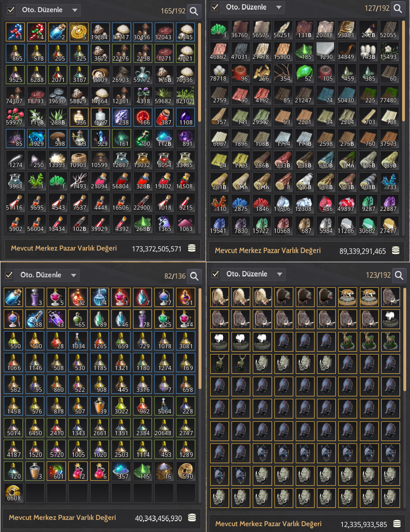The image size is (410, 532).
Task: Click the magnifier in the 82/136 storage panel
Action: click(x=194, y=276)
